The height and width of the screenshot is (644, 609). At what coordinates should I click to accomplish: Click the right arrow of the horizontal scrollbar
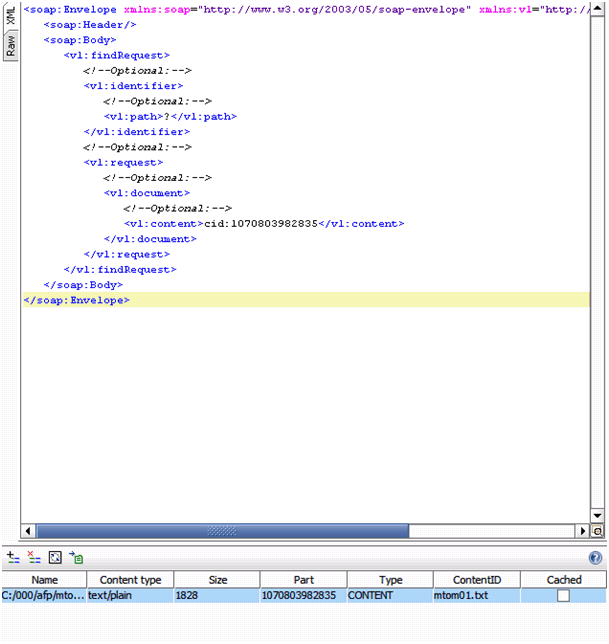point(582,531)
